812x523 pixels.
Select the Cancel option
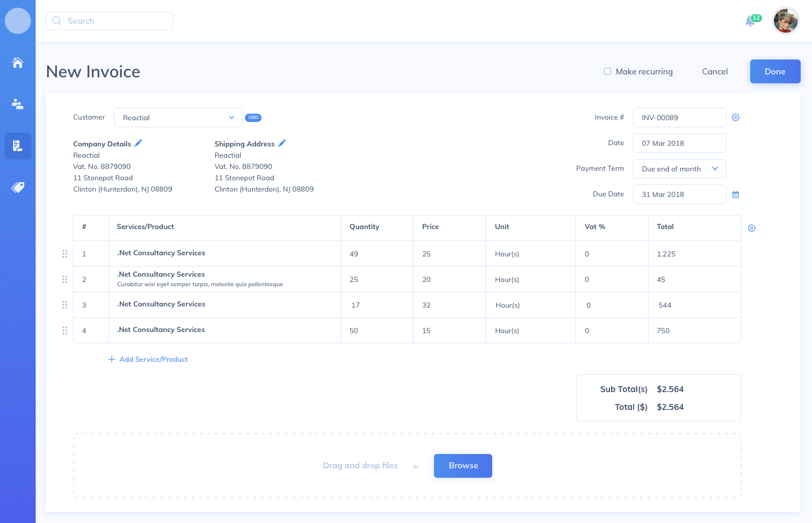(715, 71)
